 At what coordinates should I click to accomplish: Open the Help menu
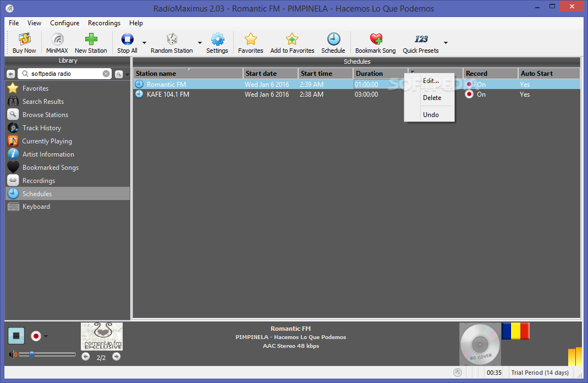coord(136,23)
